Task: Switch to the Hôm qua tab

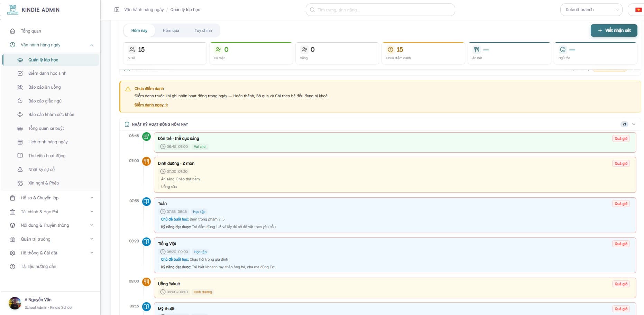Action: pyautogui.click(x=171, y=30)
